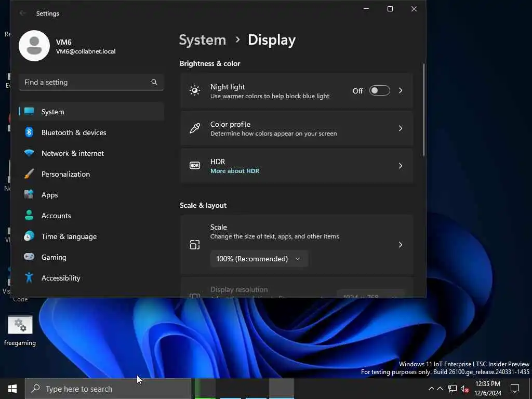Toggle the Night light switch
The width and height of the screenshot is (532, 399).
click(380, 90)
